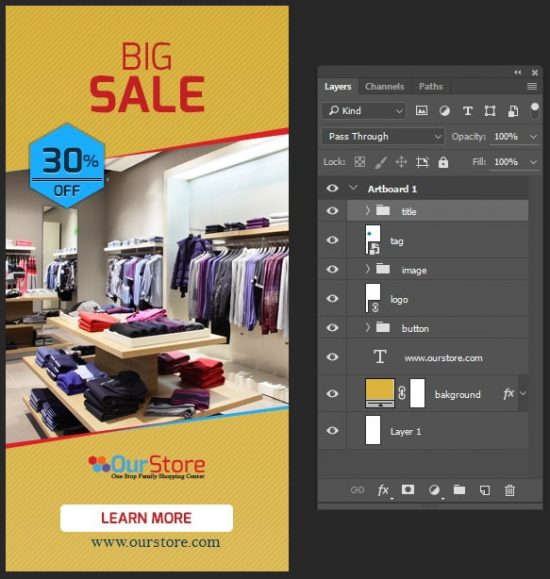
Task: Hide Layer 1
Action: click(332, 430)
